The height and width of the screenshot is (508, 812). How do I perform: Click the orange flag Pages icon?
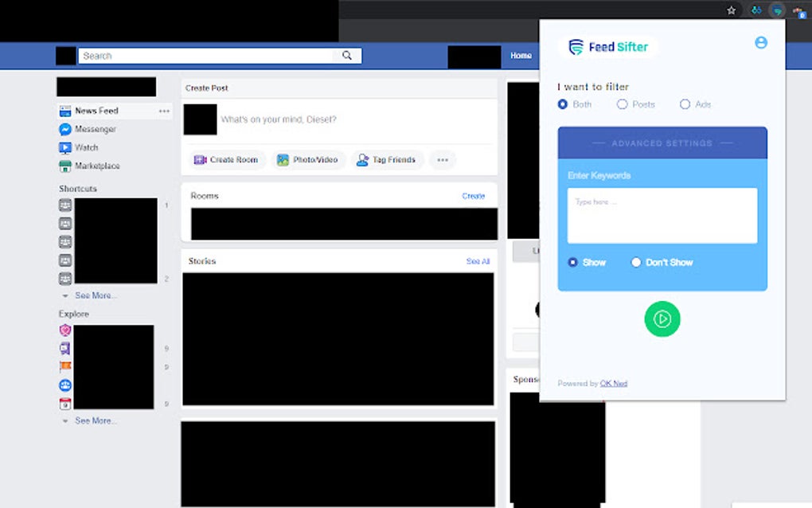click(x=65, y=366)
